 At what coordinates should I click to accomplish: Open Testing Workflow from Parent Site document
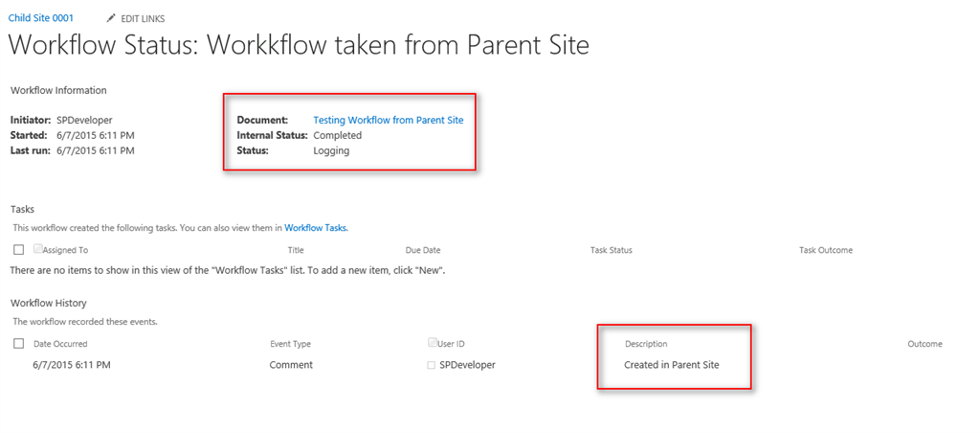388,120
